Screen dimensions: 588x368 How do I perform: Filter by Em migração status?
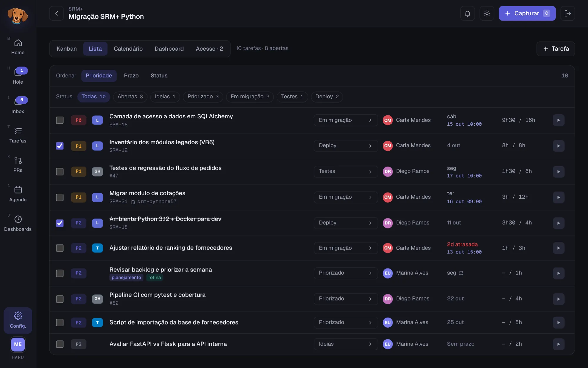click(250, 97)
